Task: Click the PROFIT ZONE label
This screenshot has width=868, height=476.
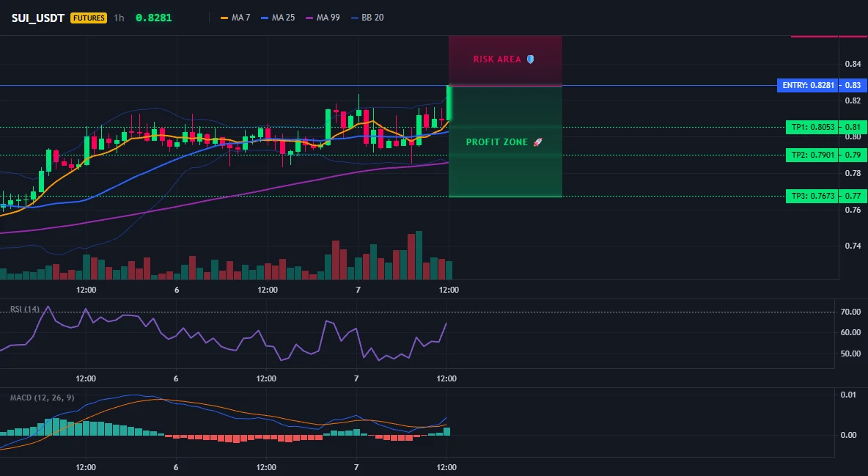Action: click(497, 142)
